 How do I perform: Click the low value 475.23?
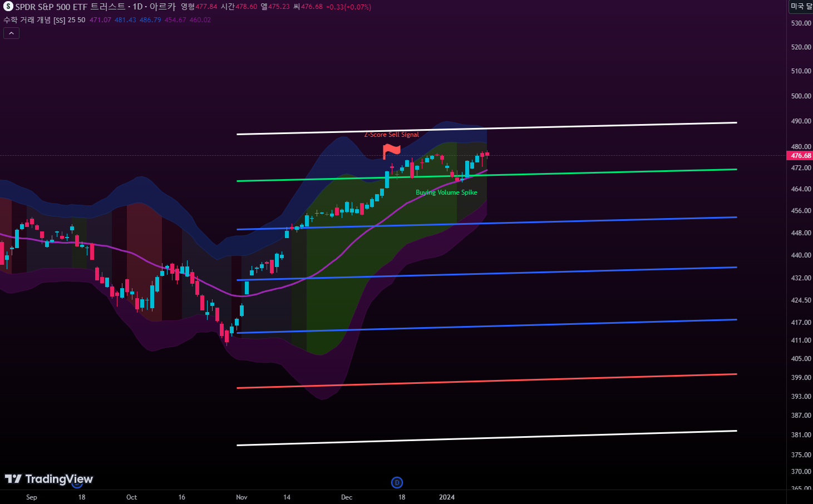(279, 7)
